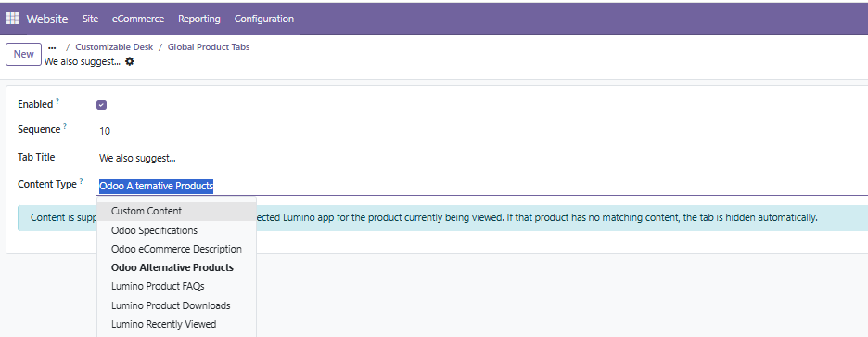
Task: Open the gear actions menu beside record title
Action: coord(130,61)
